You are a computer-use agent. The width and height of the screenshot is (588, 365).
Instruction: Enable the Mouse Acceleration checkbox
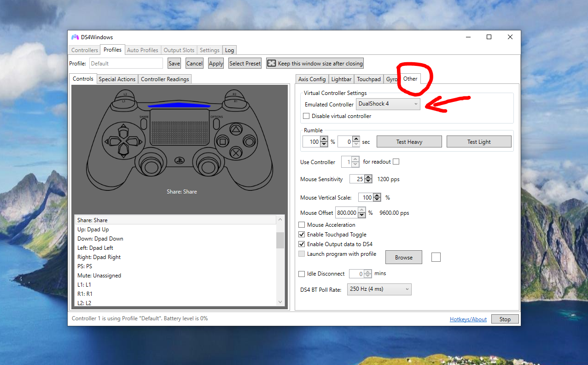pyautogui.click(x=302, y=225)
